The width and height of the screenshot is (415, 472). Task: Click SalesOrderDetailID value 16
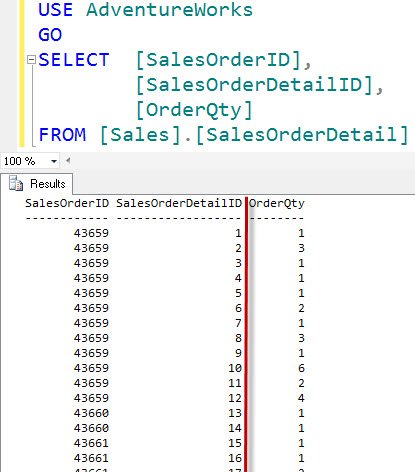[235, 458]
